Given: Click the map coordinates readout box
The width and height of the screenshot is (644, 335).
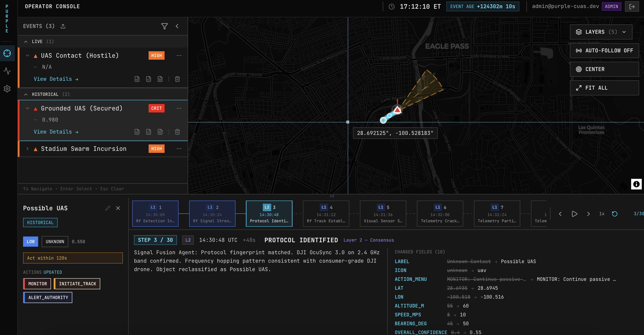Looking at the screenshot, I should 395,133.
